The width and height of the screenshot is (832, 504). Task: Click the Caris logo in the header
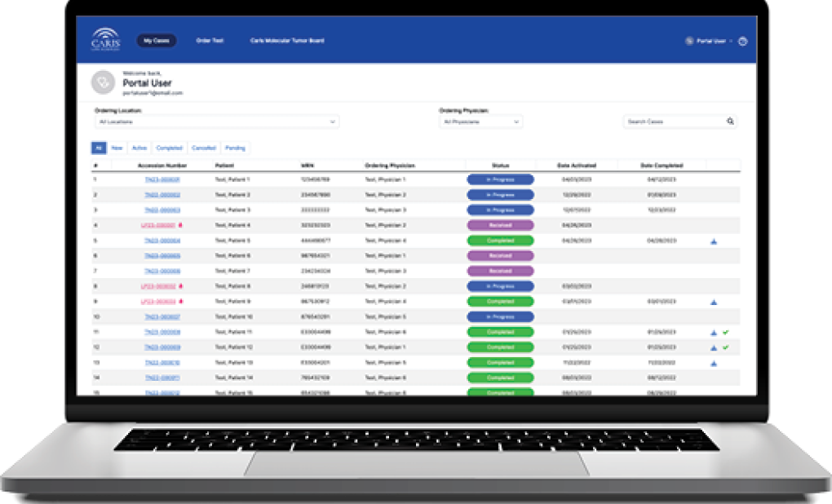click(x=107, y=39)
